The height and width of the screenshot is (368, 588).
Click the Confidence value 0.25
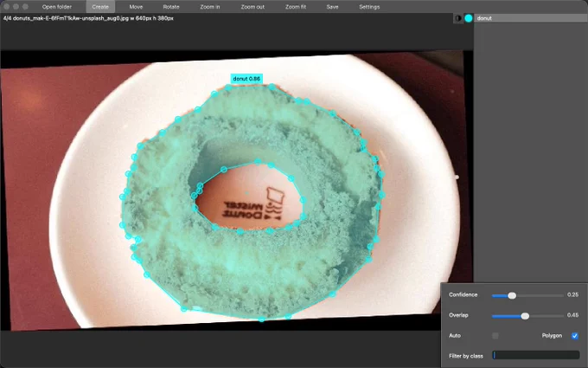click(x=572, y=294)
